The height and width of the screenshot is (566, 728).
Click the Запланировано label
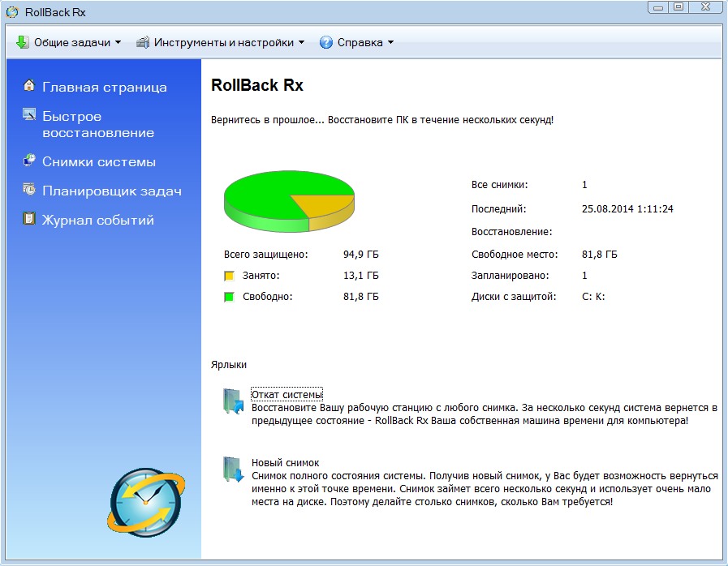tap(510, 276)
